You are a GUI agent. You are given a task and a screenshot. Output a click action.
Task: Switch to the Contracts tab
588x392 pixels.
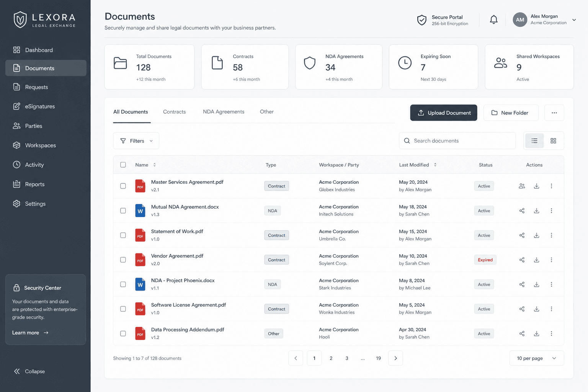click(174, 112)
